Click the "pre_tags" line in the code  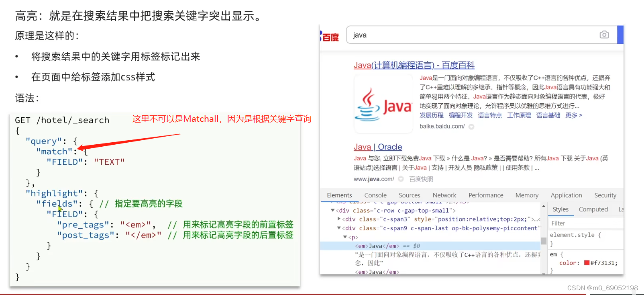(175, 225)
